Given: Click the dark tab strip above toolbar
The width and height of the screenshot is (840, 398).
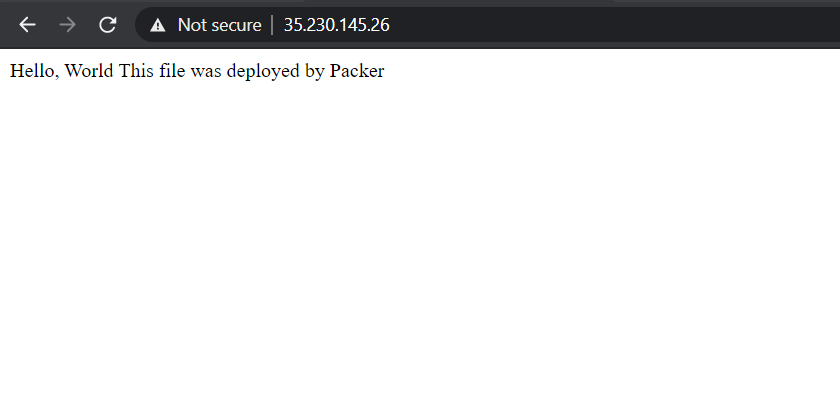Looking at the screenshot, I should (x=420, y=3).
